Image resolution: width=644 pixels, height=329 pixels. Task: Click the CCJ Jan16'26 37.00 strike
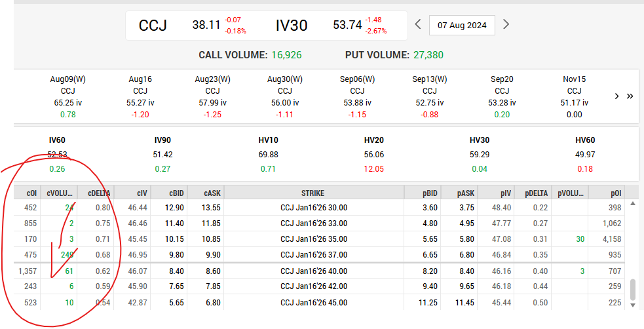314,255
